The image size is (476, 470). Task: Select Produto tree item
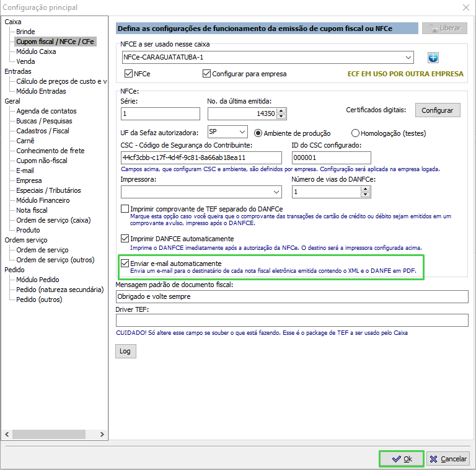[28, 230]
